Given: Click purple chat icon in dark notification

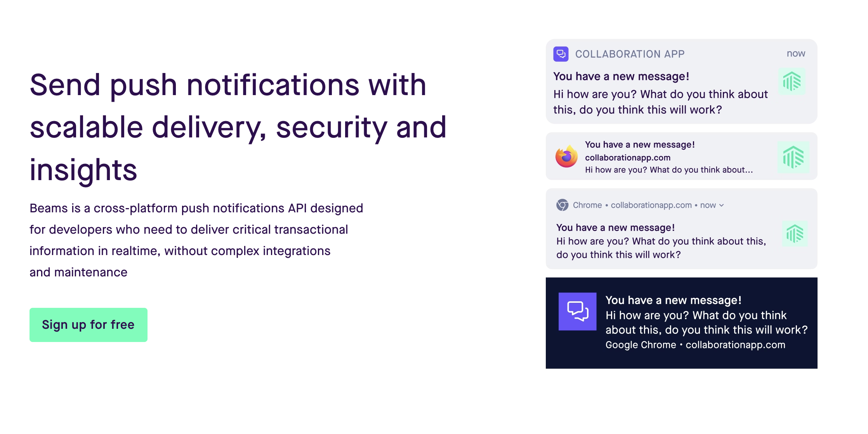Looking at the screenshot, I should pos(577,311).
